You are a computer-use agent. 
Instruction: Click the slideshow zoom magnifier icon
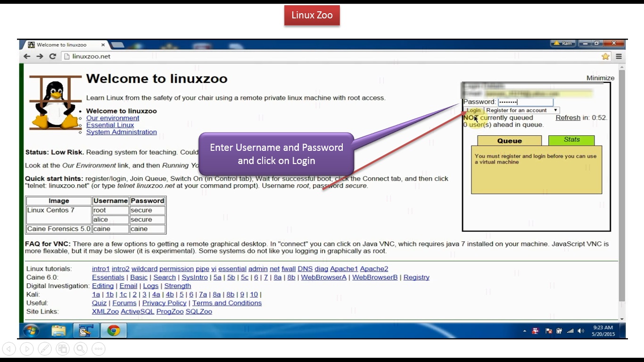point(81,349)
